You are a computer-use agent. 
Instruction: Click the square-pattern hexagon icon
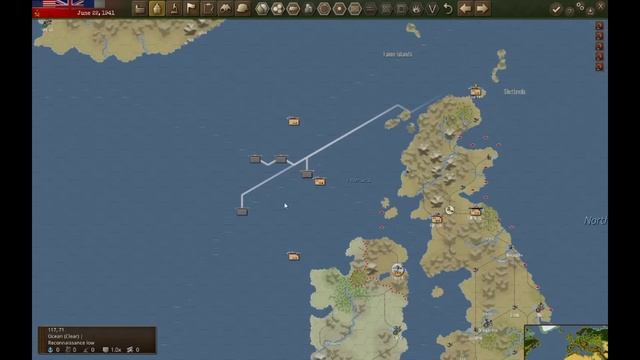coord(355,9)
